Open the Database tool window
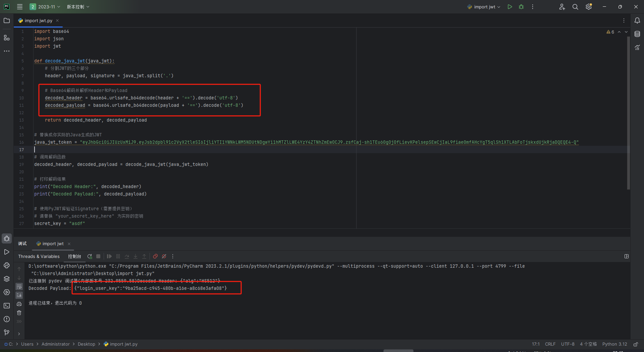The width and height of the screenshot is (644, 352). click(637, 34)
